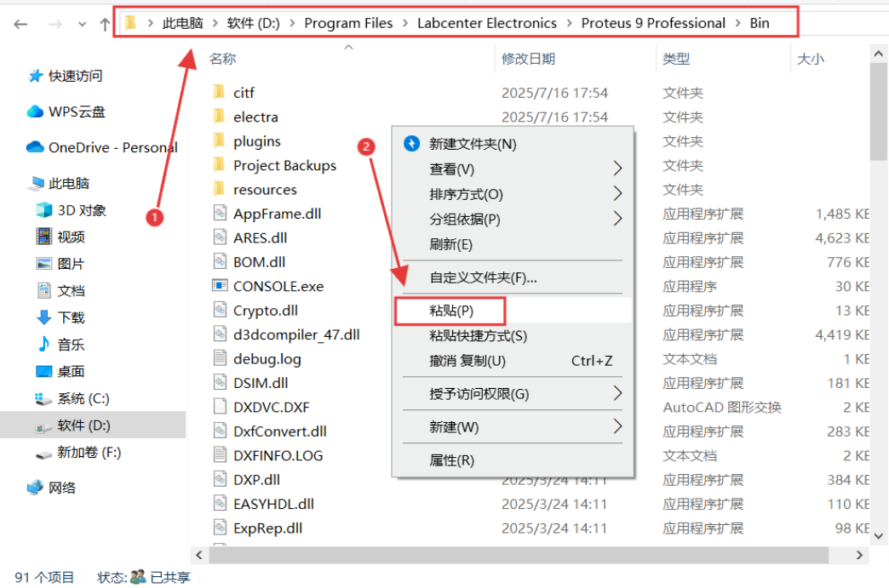Select the DXDVC.DXF file icon
This screenshot has height=588, width=889.
tap(220, 406)
